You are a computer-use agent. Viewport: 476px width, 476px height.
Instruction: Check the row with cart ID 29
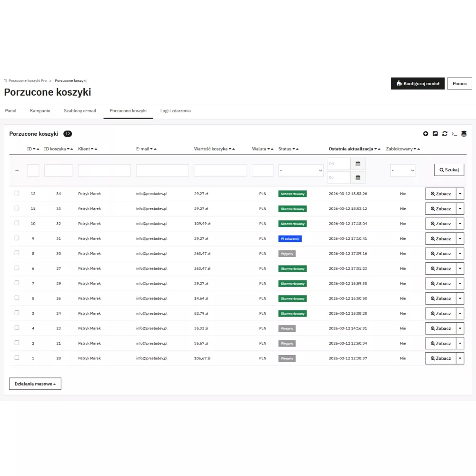coord(17,283)
